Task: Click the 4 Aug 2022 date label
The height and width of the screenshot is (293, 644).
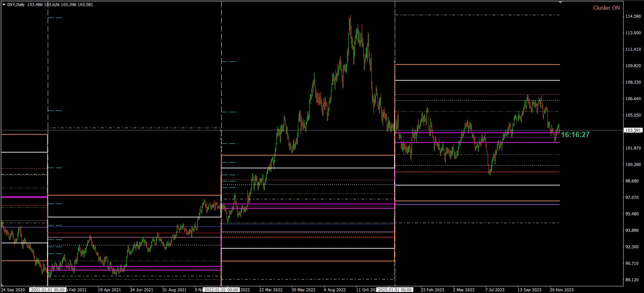Action: [335, 290]
